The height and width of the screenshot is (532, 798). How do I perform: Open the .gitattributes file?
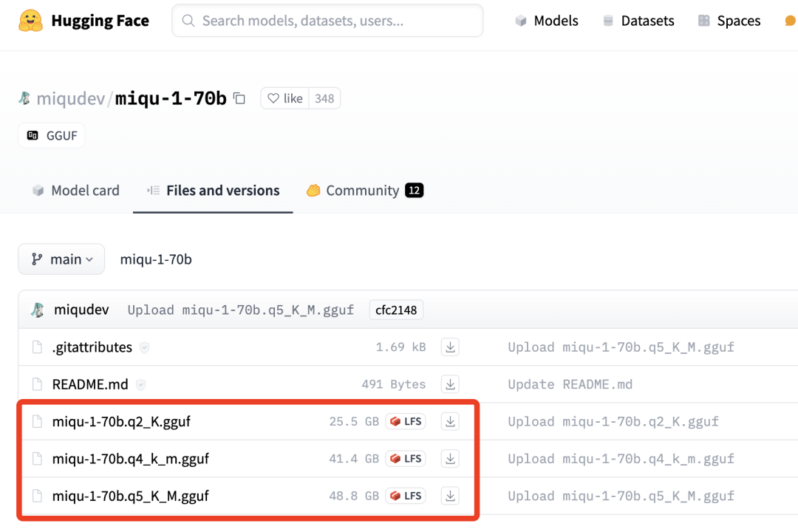tap(92, 347)
